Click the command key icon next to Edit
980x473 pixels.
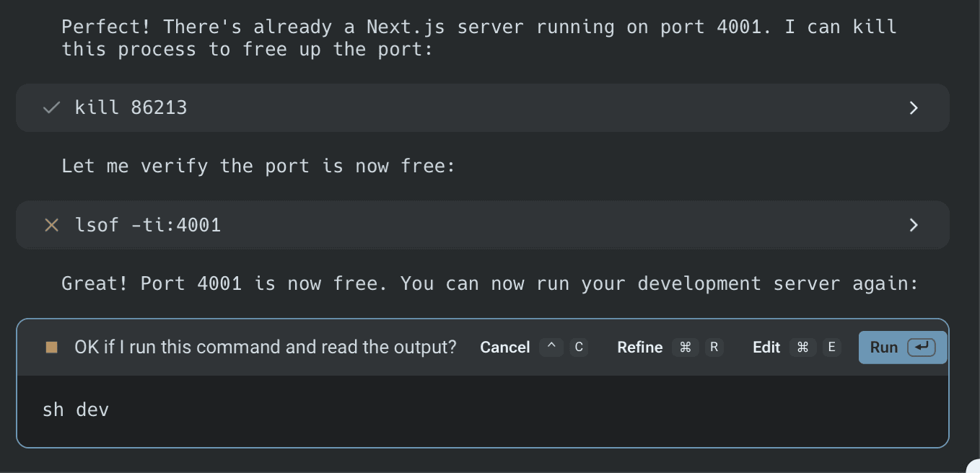(x=802, y=348)
